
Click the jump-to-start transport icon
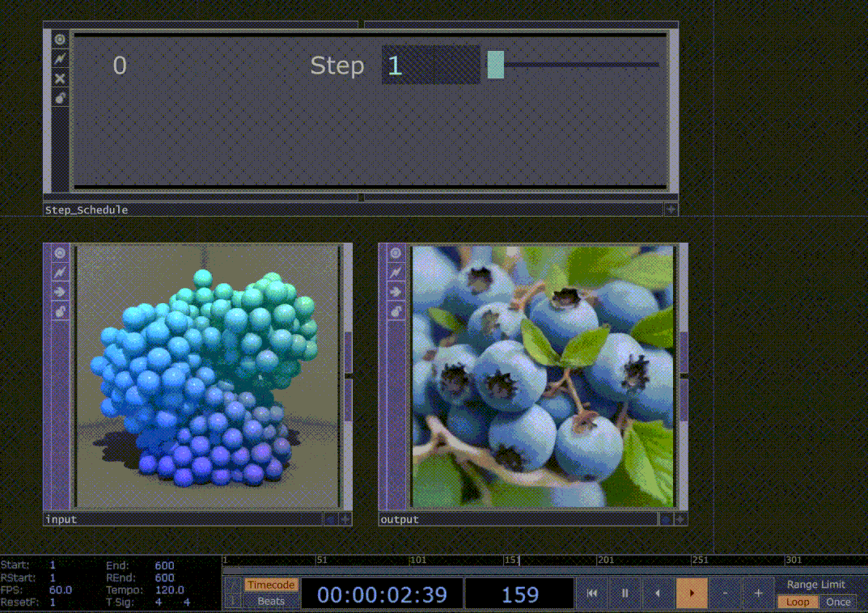[591, 592]
